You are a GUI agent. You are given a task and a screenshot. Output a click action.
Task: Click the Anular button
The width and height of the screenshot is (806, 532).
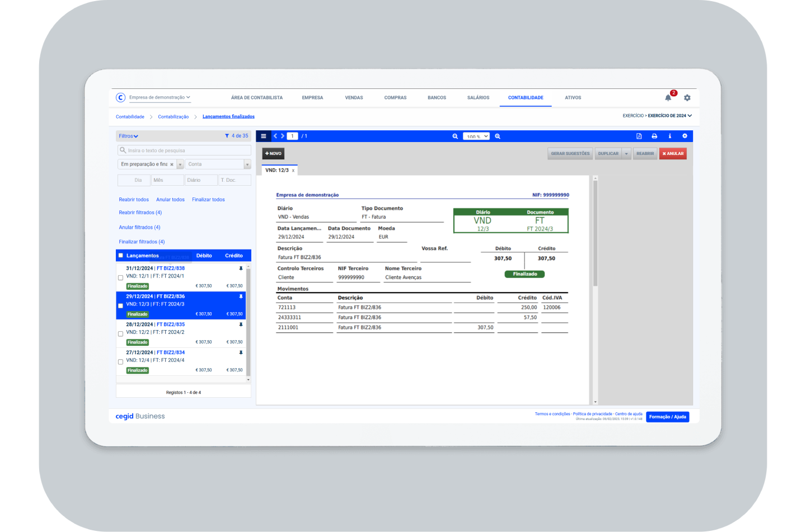coord(673,154)
